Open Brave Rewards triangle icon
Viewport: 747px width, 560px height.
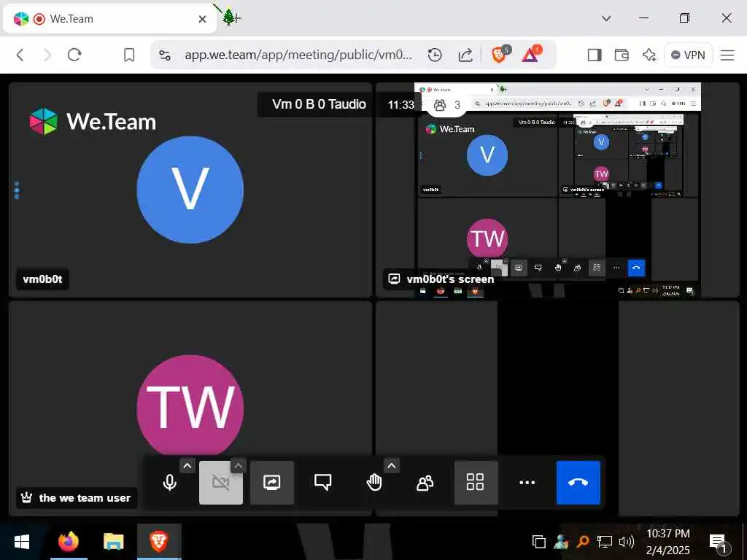click(531, 54)
